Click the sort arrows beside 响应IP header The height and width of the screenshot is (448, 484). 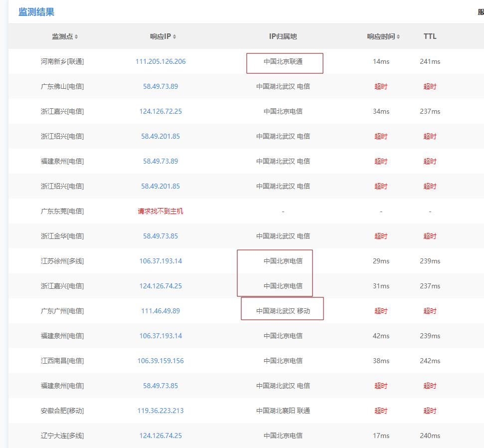click(173, 36)
